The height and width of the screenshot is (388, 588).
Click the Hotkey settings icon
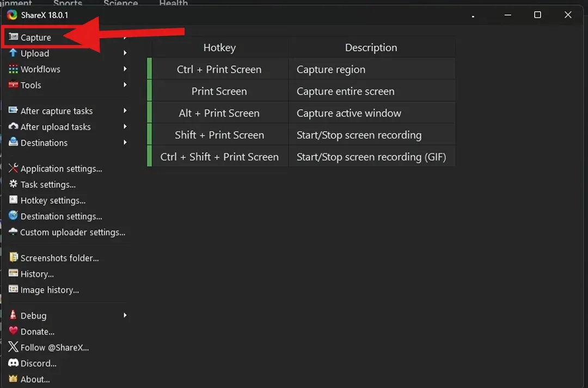point(14,201)
